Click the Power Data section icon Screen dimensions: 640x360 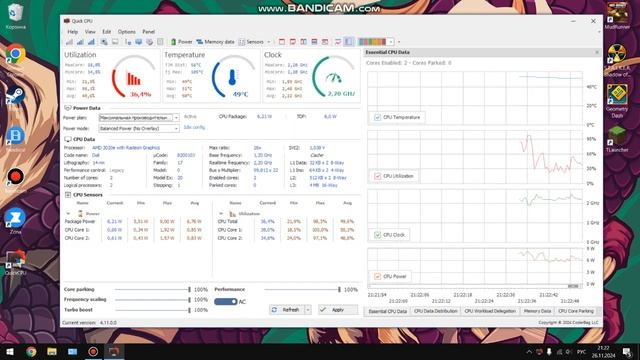pyautogui.click(x=68, y=108)
